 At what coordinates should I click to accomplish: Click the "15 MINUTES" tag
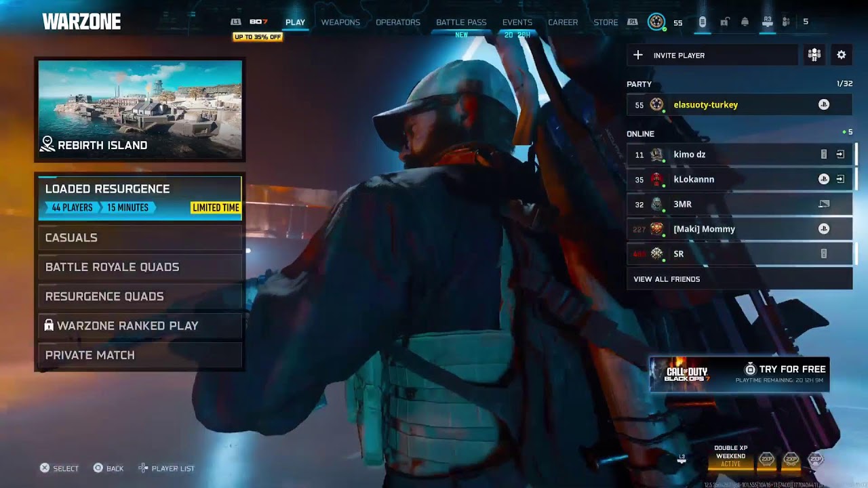(x=127, y=207)
